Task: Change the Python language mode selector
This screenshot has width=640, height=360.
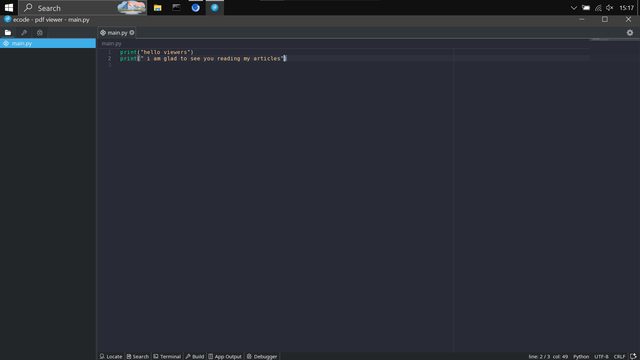Action: (581, 356)
